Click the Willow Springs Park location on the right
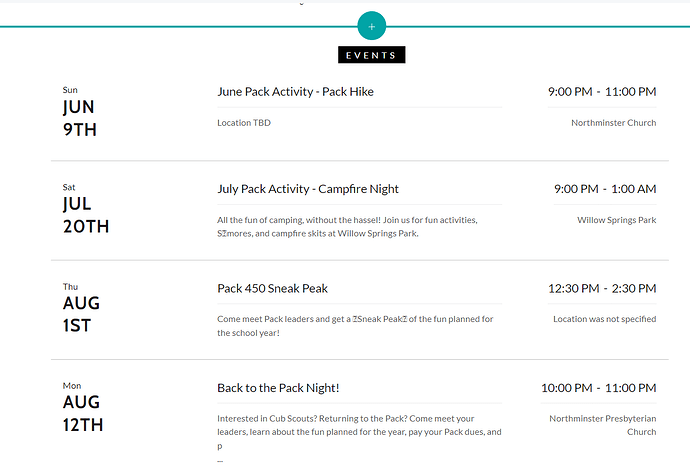Screen dimensions: 690x471 [617, 220]
